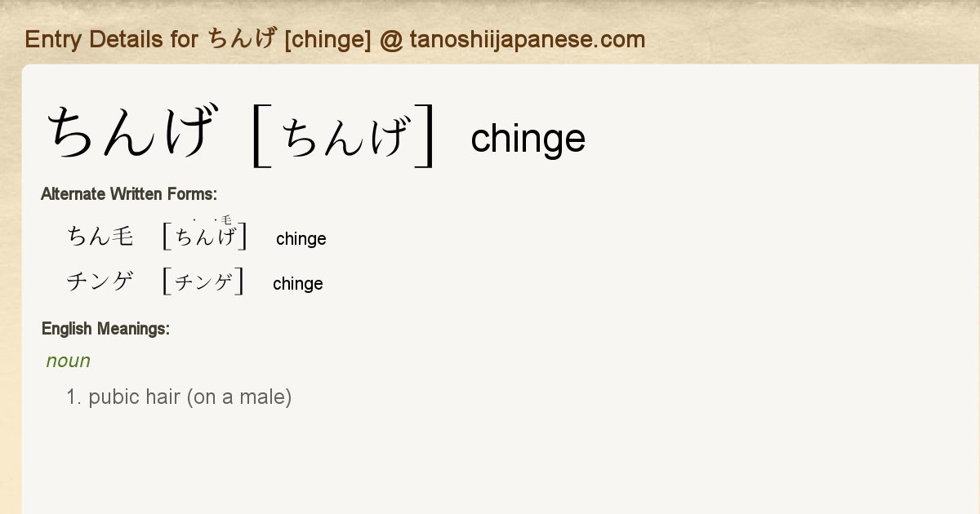This screenshot has height=514, width=980.
Task: Click the green "noun" part-of-speech label
Action: coord(68,361)
